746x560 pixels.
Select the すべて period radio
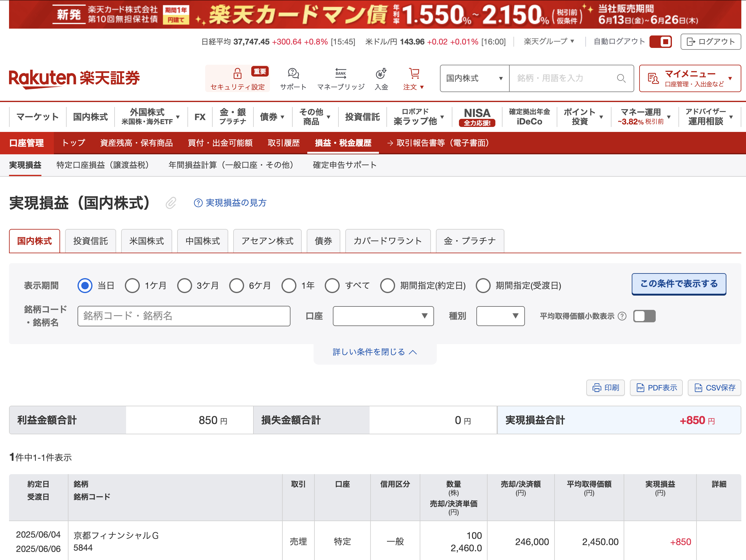332,286
